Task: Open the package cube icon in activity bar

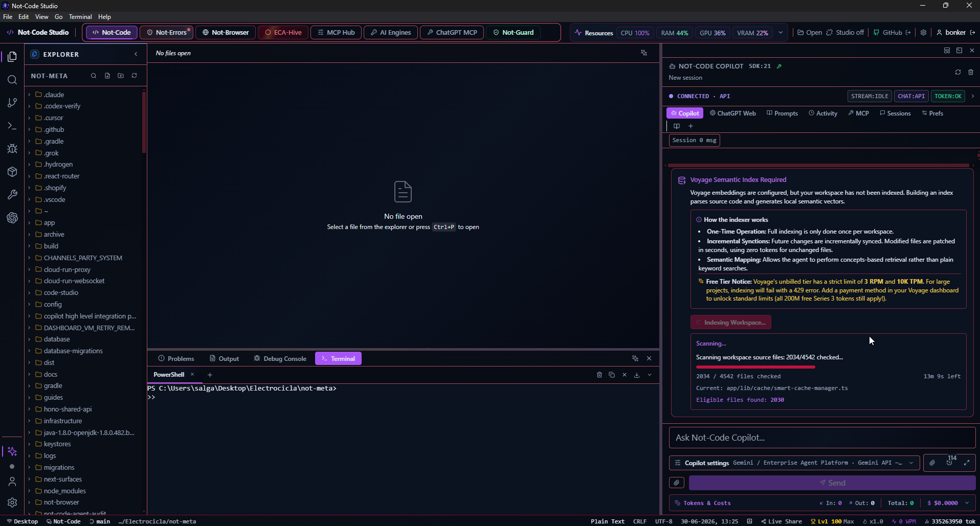Action: pos(12,172)
